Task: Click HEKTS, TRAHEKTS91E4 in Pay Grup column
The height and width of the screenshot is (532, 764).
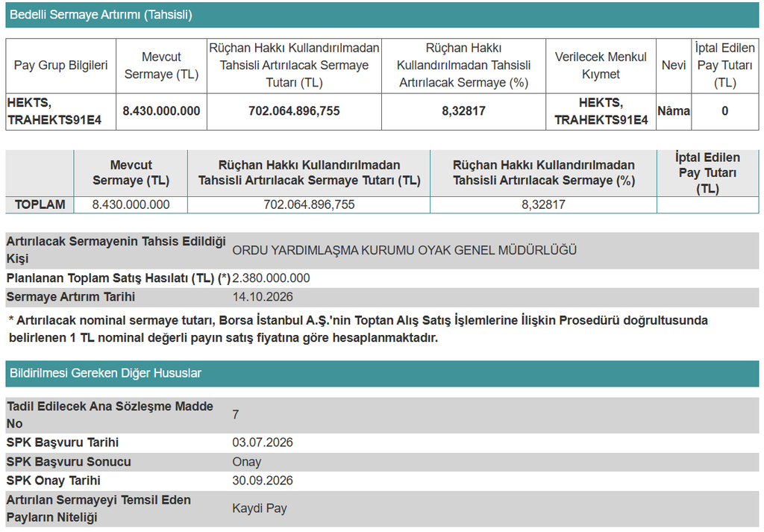Action: 54,111
